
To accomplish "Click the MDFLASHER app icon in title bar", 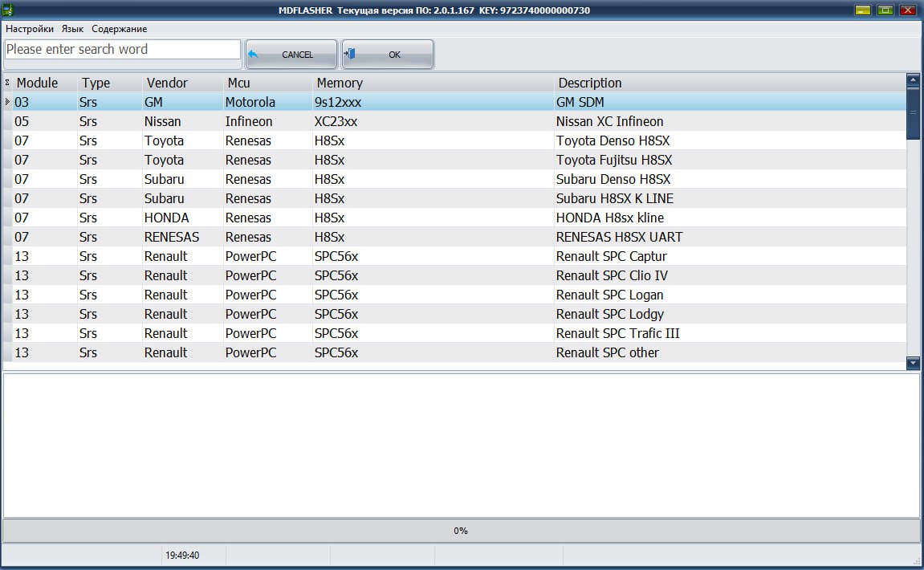I will tap(8, 10).
